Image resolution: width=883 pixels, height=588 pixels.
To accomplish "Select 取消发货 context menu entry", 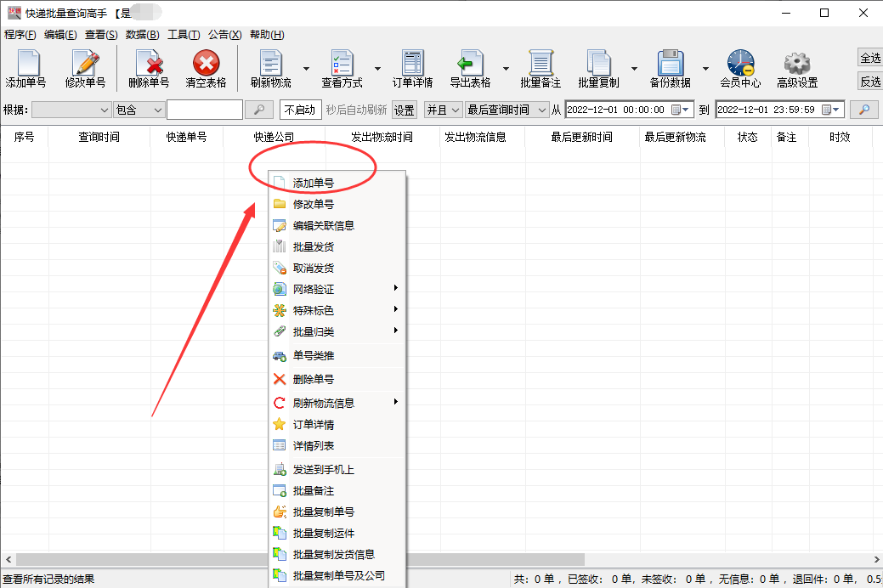I will pos(337,269).
